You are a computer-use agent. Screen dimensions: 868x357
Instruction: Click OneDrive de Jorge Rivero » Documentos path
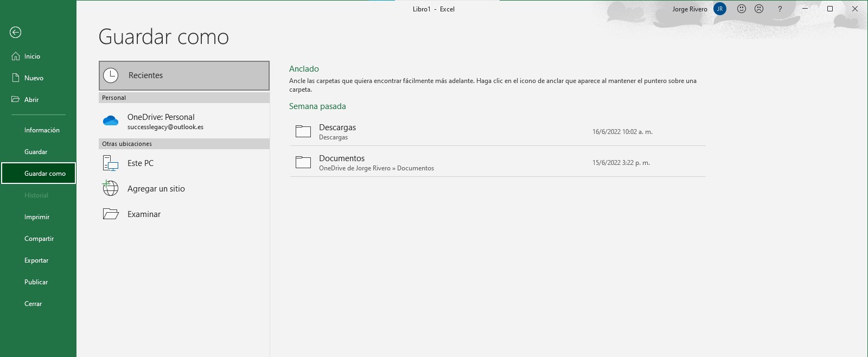point(376,168)
